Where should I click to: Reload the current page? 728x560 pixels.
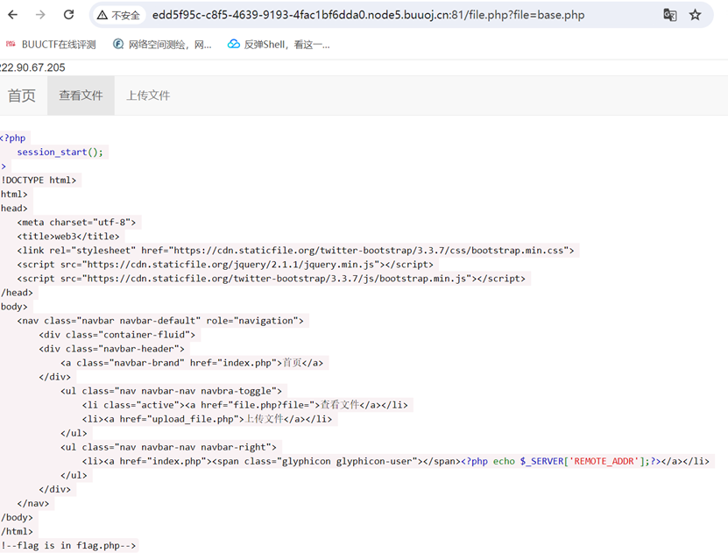pos(69,15)
